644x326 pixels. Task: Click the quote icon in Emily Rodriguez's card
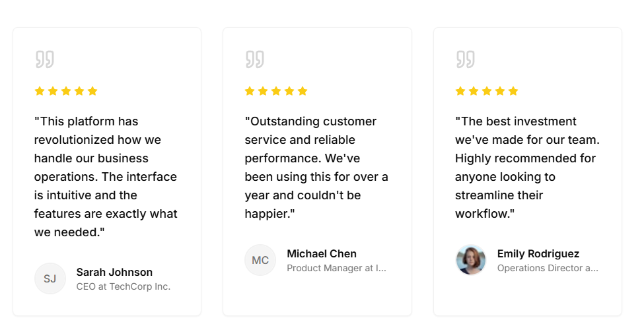[x=465, y=59]
